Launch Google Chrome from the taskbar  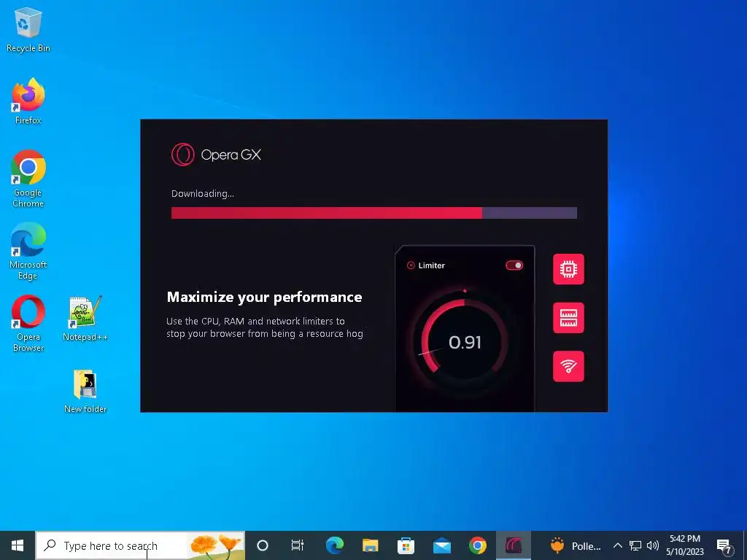(x=477, y=545)
